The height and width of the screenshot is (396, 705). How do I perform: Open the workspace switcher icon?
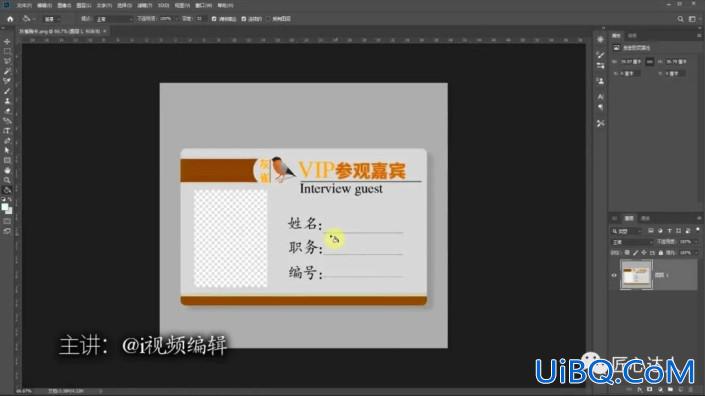(x=692, y=19)
